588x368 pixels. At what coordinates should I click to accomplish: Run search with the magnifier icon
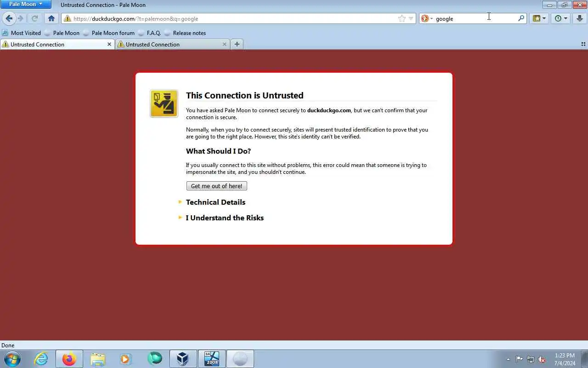click(521, 19)
